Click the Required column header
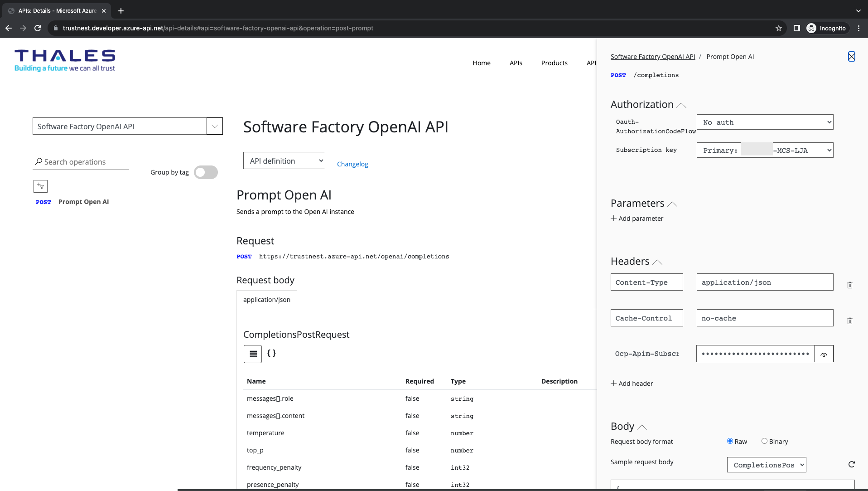 click(420, 381)
